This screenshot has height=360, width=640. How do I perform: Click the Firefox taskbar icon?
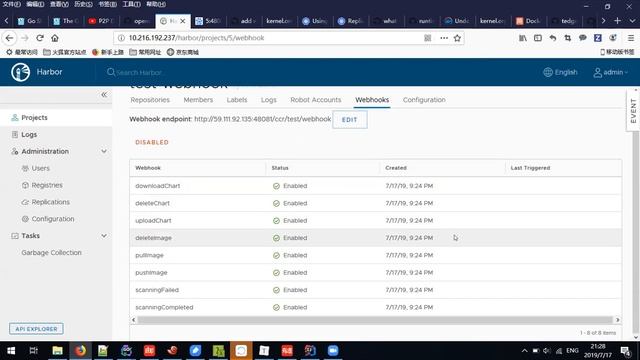tap(80, 351)
